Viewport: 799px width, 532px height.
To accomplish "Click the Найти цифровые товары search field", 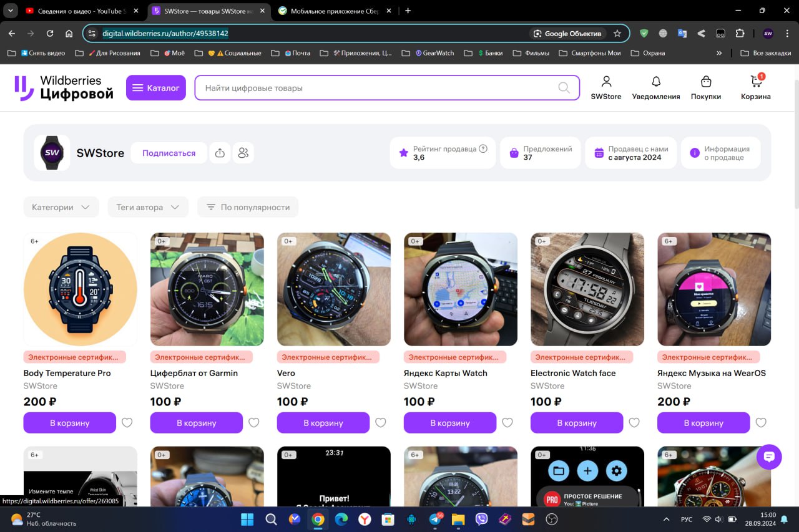I will click(375, 88).
